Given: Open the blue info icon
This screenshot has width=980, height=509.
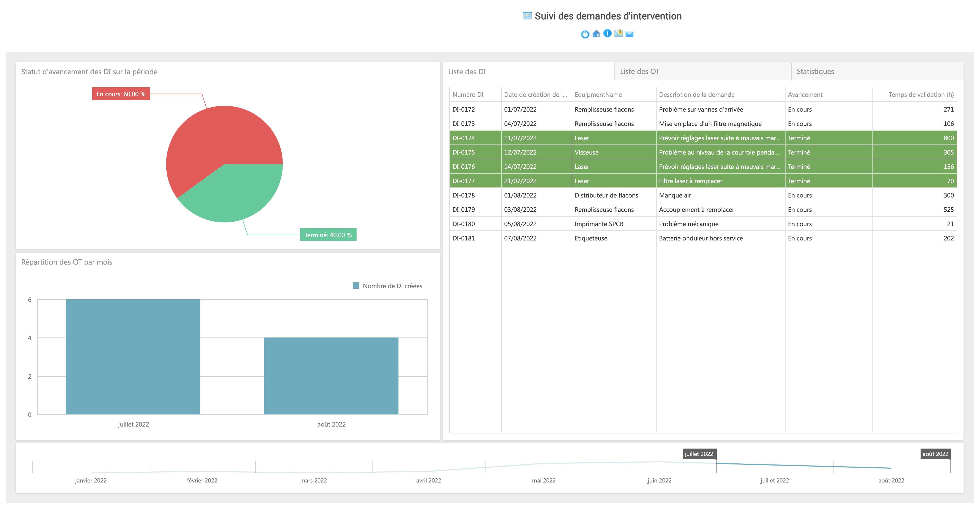Looking at the screenshot, I should [607, 33].
